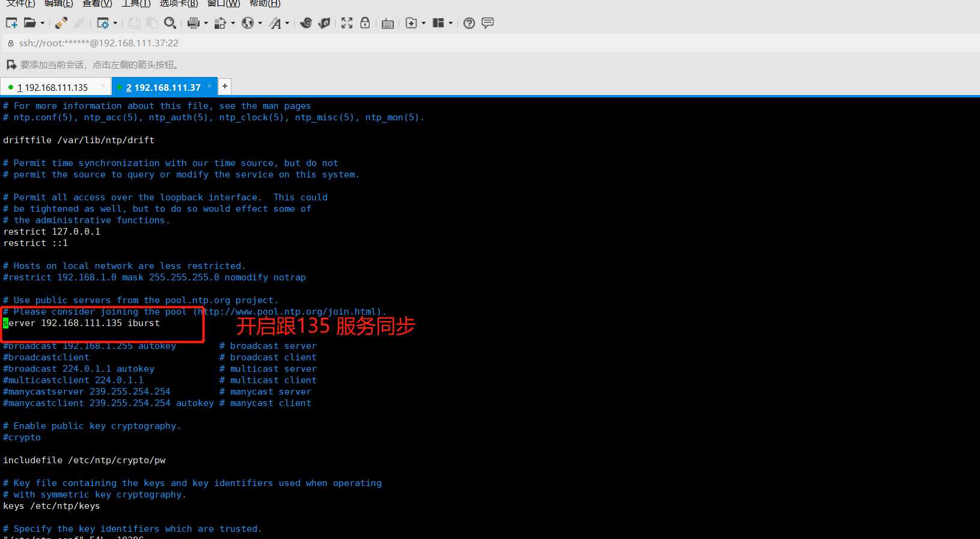Toggle full screen mode icon
Image resolution: width=980 pixels, height=539 pixels.
pyautogui.click(x=347, y=23)
